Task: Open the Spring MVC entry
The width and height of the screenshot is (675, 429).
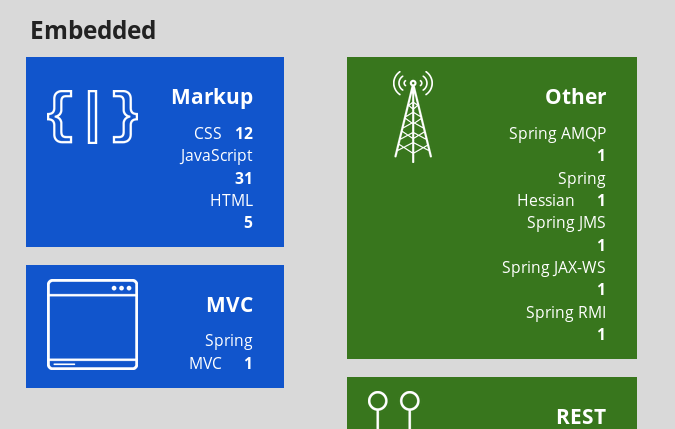Action: (x=220, y=351)
